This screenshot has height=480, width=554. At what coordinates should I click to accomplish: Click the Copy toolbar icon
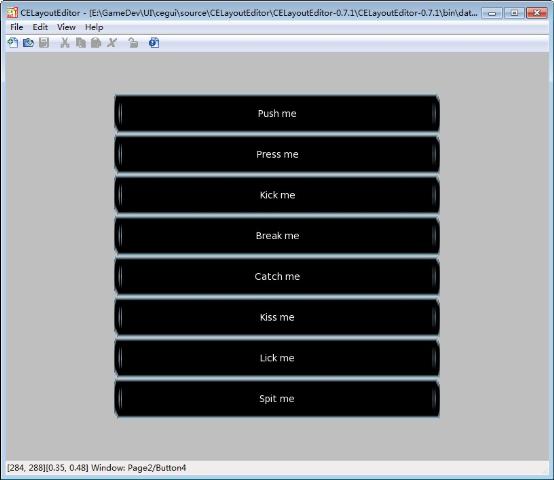(81, 43)
